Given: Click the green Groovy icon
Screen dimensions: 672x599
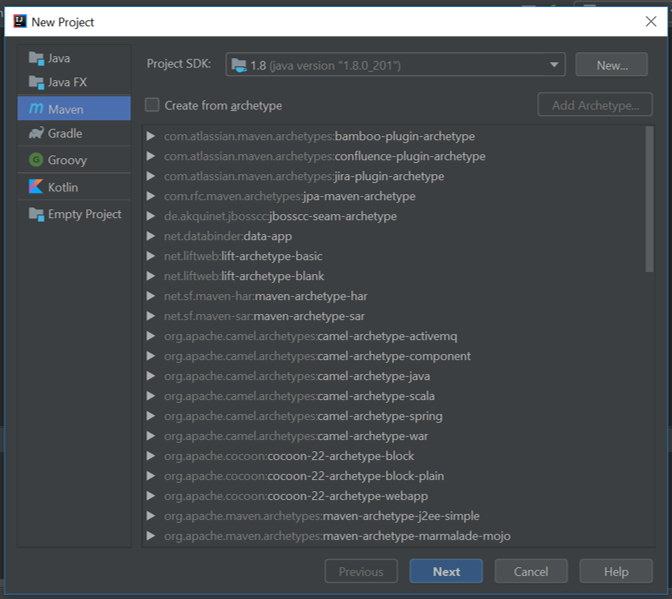Looking at the screenshot, I should (36, 160).
